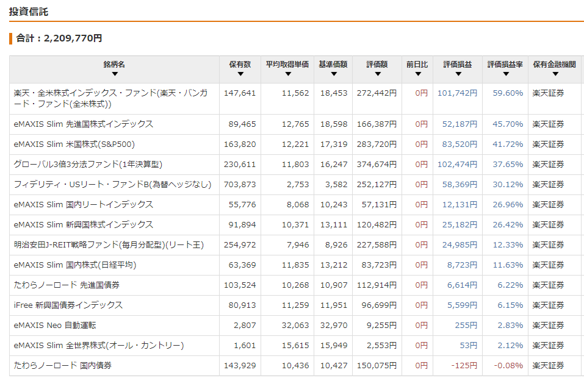Image resolution: width=584 pixels, height=392 pixels.
Task: Select 明治安田J-REIT戦略ファンド fund name
Action: point(109,244)
